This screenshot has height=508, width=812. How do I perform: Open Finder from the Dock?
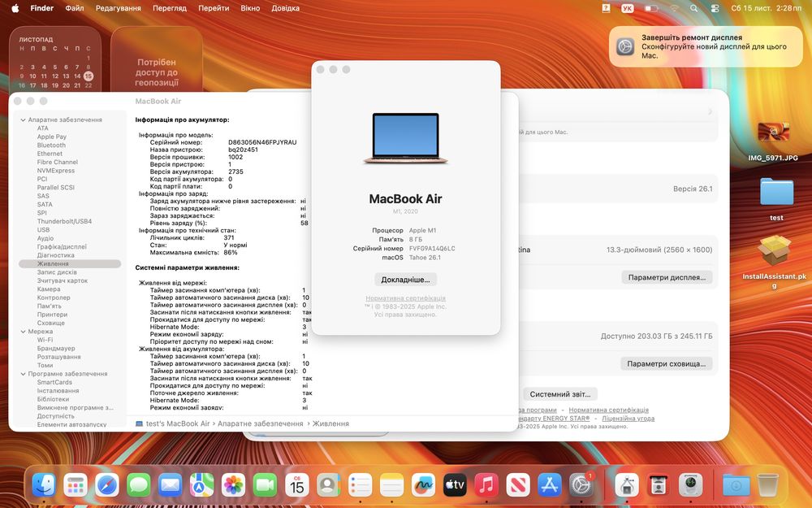44,485
